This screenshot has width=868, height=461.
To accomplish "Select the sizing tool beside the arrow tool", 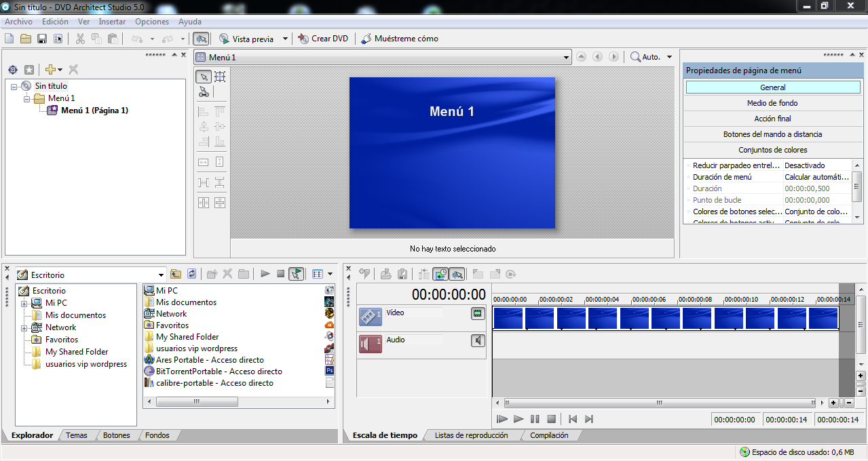I will tap(220, 77).
